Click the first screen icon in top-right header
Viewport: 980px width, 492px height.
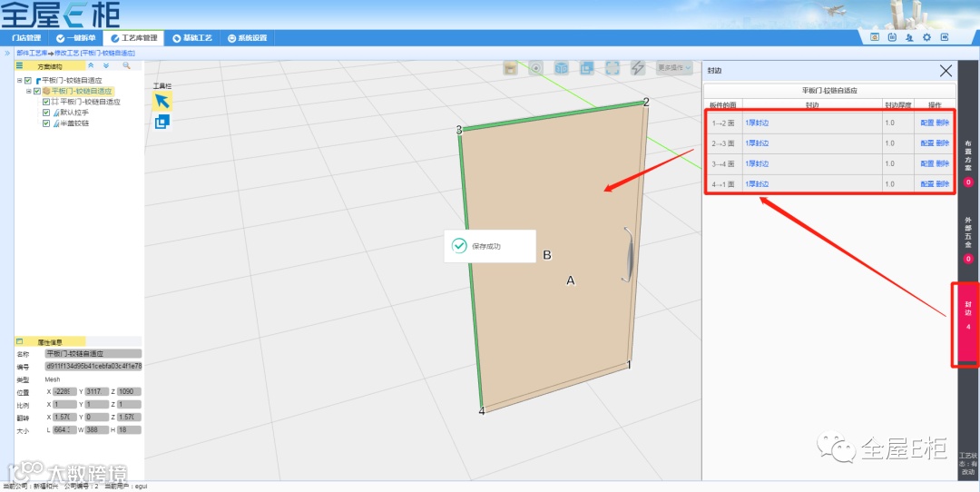875,37
